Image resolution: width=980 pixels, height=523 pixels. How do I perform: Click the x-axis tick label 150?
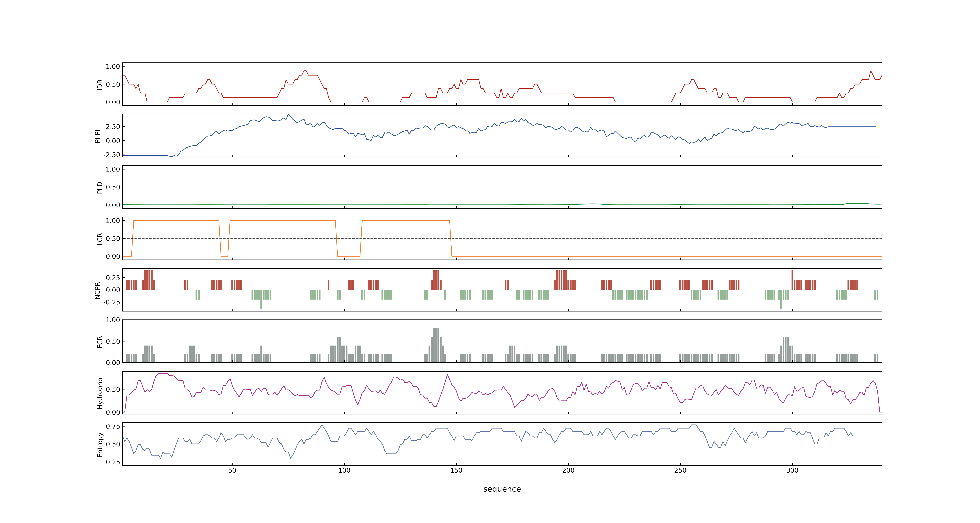pyautogui.click(x=456, y=470)
